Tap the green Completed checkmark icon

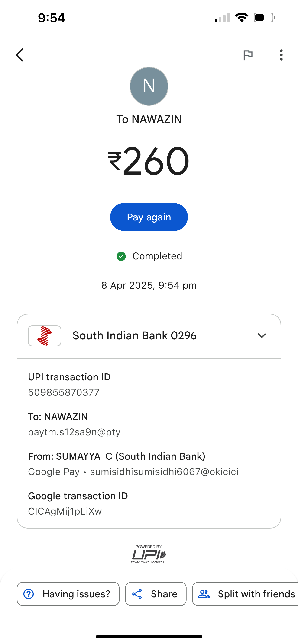tap(121, 256)
